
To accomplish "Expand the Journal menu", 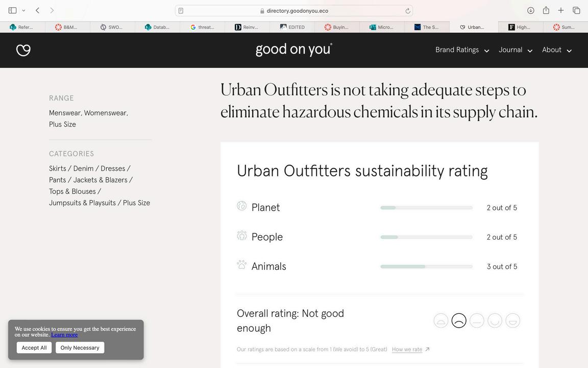I will point(515,50).
